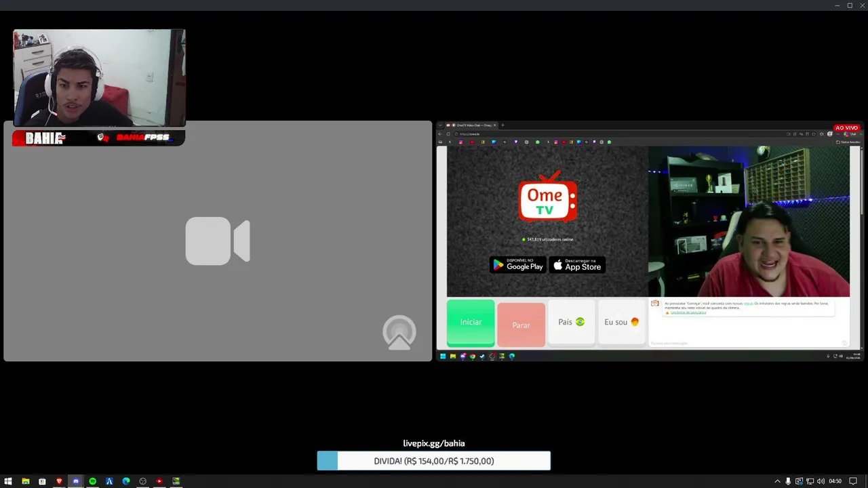Show hidden system tray icons
Viewport: 868px width, 488px height.
point(777,481)
